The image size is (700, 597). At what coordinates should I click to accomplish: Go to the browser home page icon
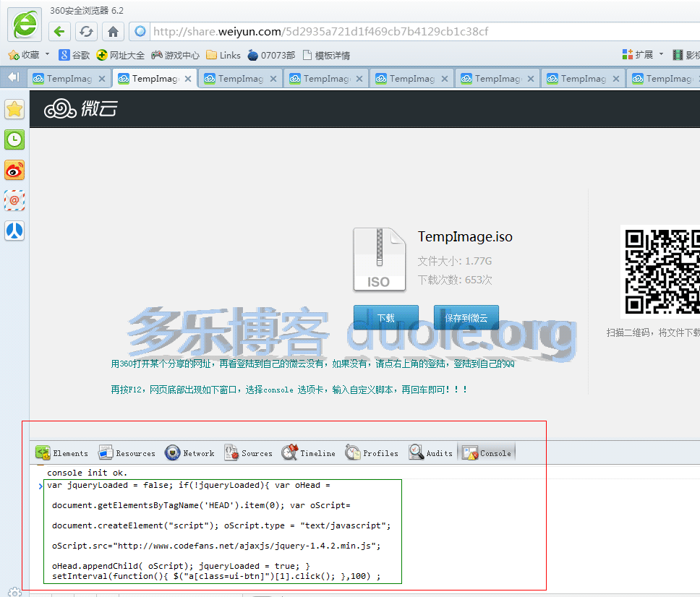pyautogui.click(x=114, y=32)
